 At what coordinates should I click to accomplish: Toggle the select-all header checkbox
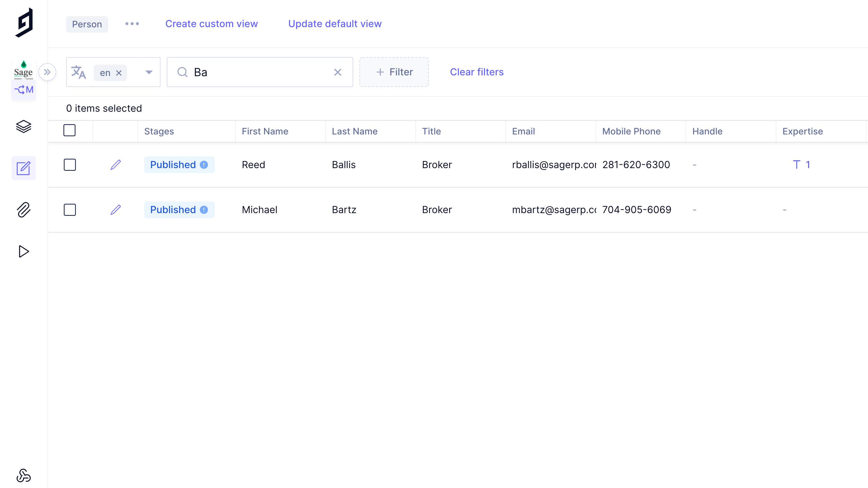coord(69,130)
